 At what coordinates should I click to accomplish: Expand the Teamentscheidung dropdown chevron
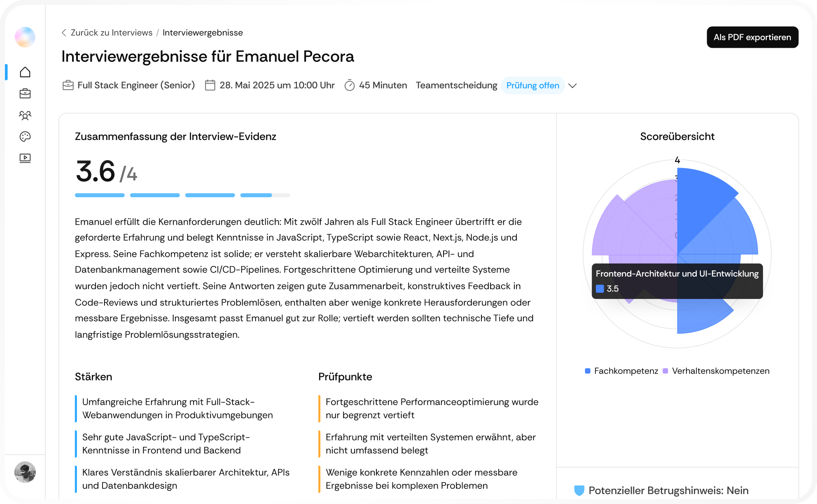pos(572,86)
